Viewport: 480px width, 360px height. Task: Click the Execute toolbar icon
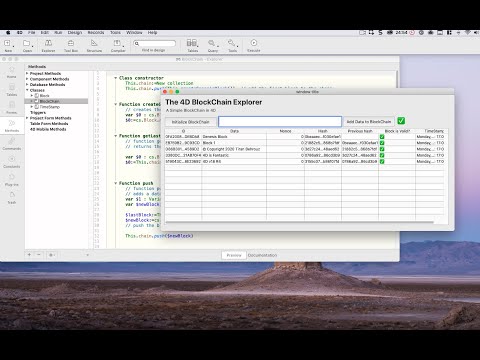pos(254,43)
